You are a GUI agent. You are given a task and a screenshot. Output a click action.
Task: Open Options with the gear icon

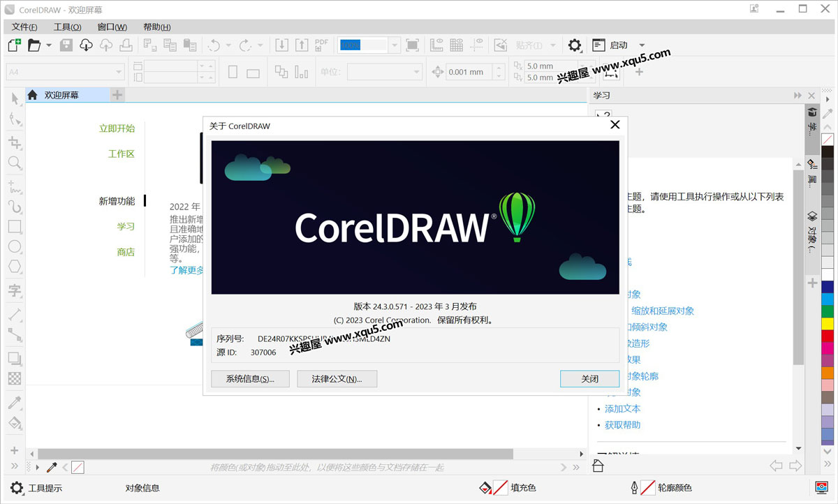click(x=575, y=45)
